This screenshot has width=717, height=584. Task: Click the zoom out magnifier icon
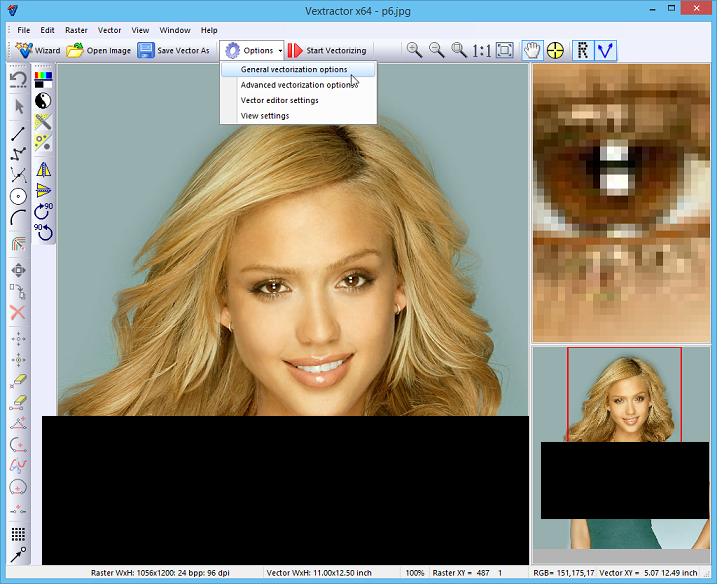click(x=436, y=50)
